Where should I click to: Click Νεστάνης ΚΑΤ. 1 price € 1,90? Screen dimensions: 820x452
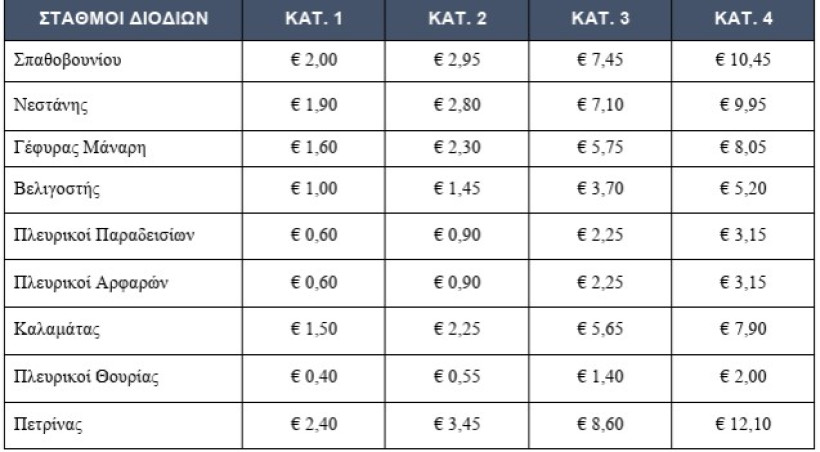(x=314, y=105)
